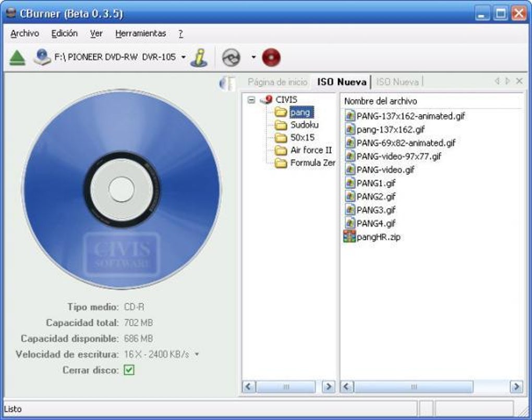Viewport: 532px width, 420px height.
Task: Click file list horizontal scrollbar thumb
Action: click(x=414, y=387)
